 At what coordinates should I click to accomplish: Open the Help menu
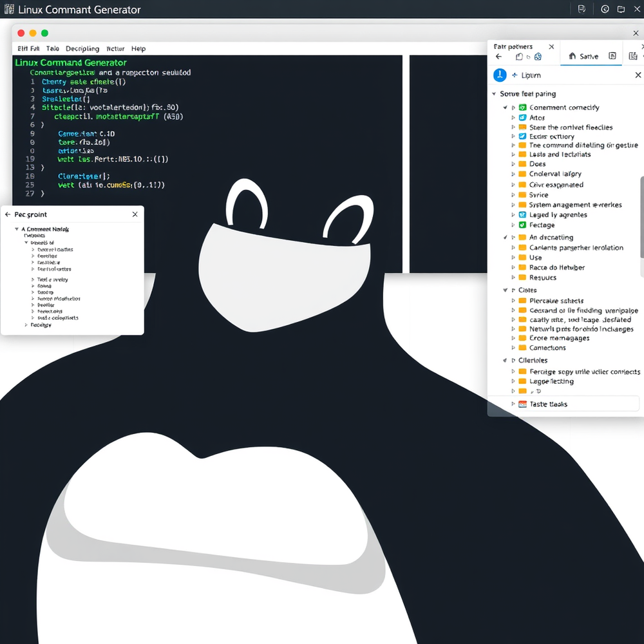point(138,48)
